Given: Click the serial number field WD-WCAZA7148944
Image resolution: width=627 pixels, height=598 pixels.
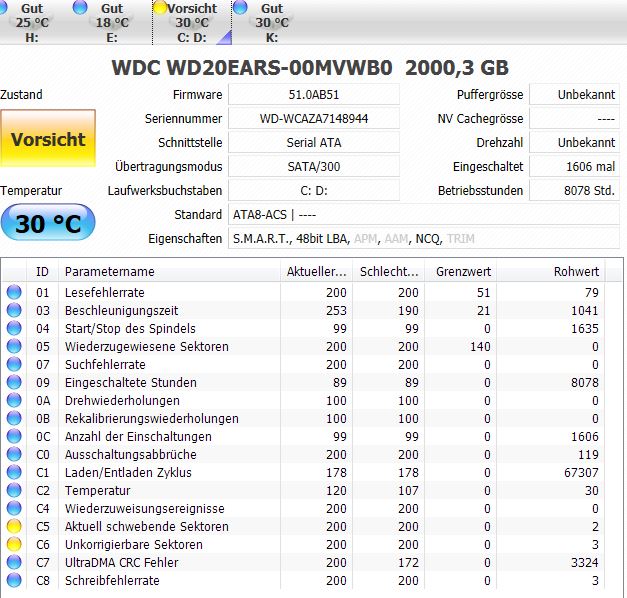Looking at the screenshot, I should (314, 118).
